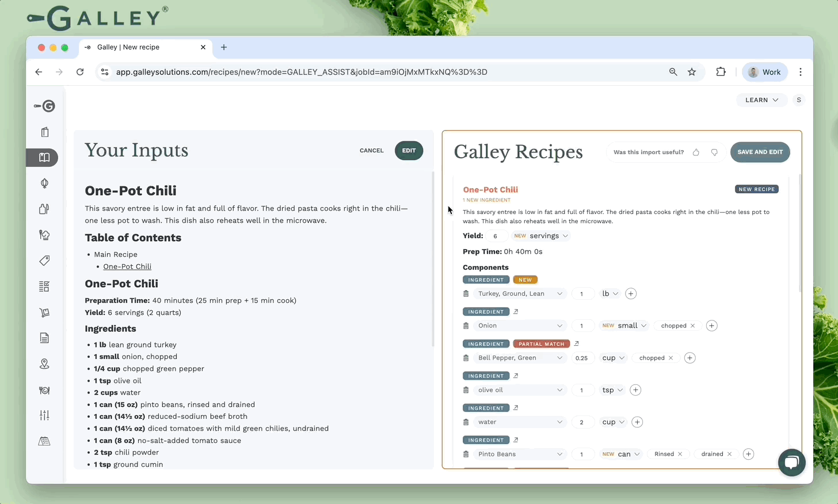
Task: Click the browser reload button
Action: [80, 72]
